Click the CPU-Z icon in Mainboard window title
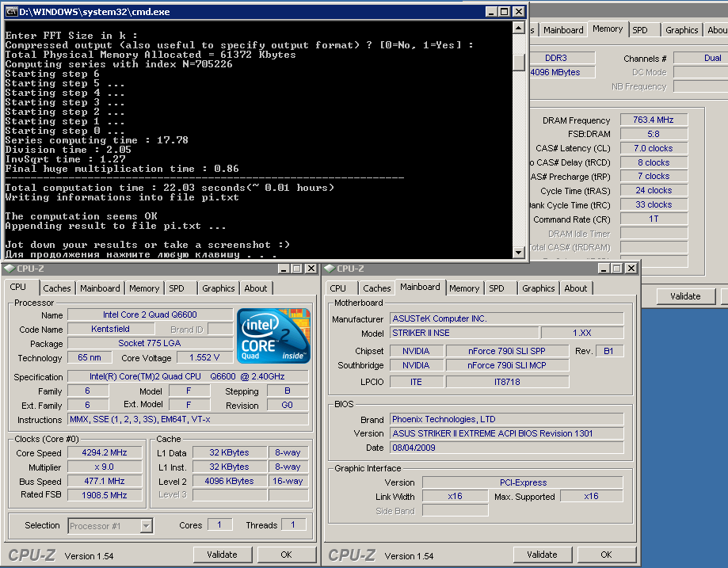728x568 pixels. [330, 269]
